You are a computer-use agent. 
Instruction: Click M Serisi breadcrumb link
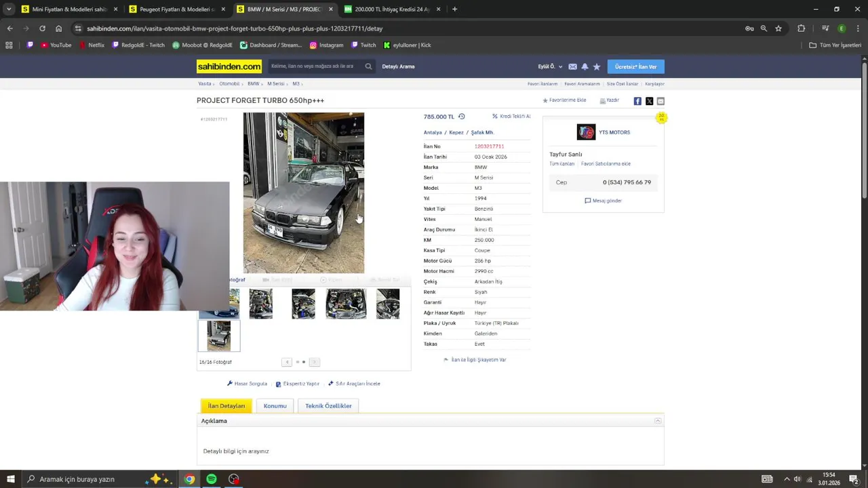[x=275, y=84]
